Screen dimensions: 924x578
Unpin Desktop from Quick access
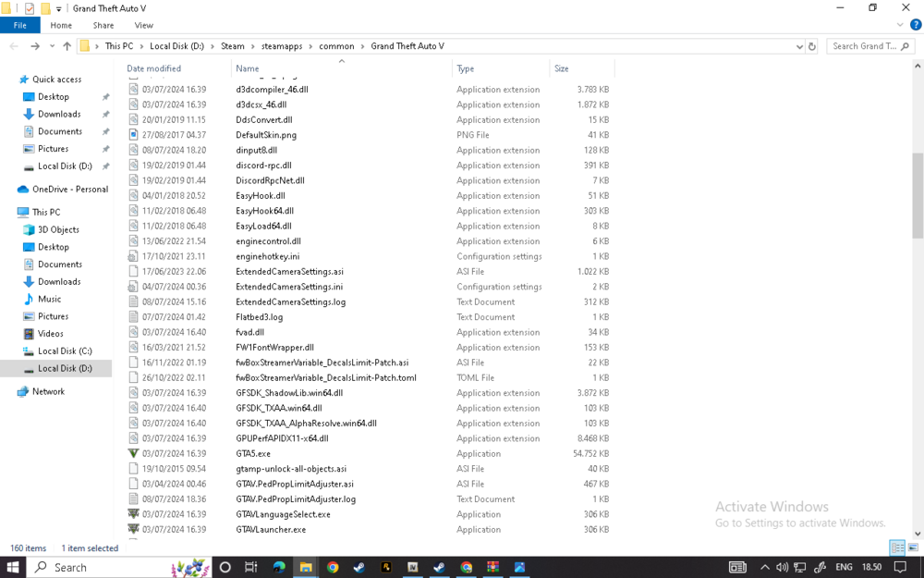coord(104,96)
